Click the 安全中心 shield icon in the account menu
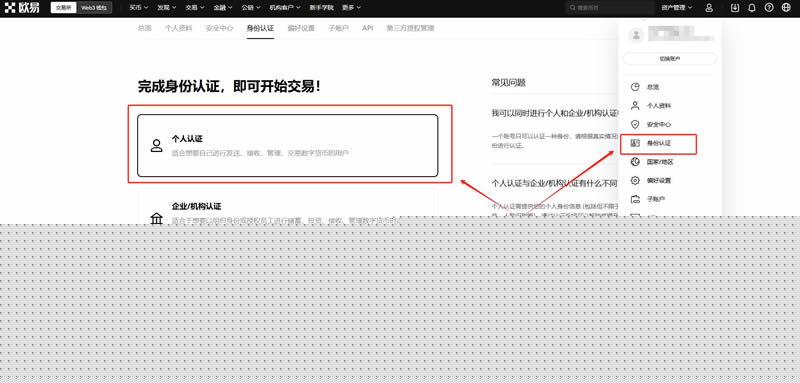The width and height of the screenshot is (800, 383). tap(635, 124)
